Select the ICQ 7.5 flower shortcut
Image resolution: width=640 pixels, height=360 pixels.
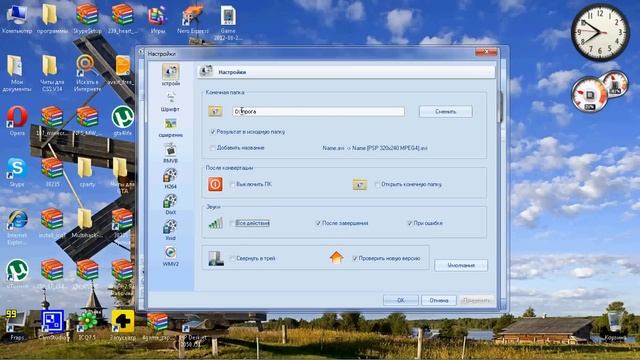(x=87, y=325)
